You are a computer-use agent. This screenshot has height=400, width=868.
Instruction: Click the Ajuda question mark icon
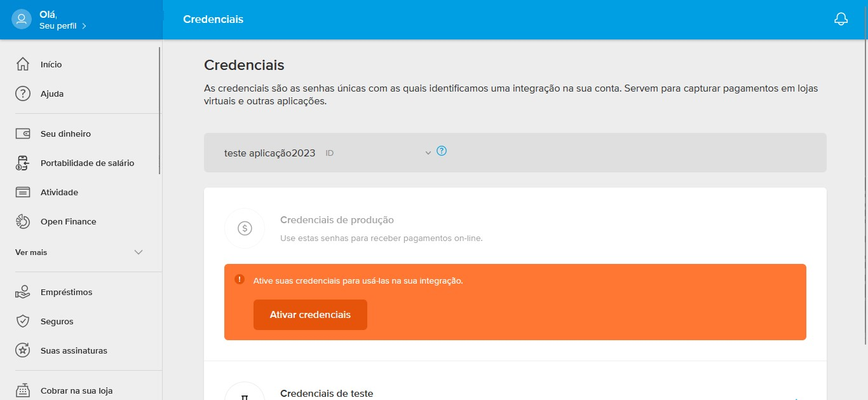23,93
